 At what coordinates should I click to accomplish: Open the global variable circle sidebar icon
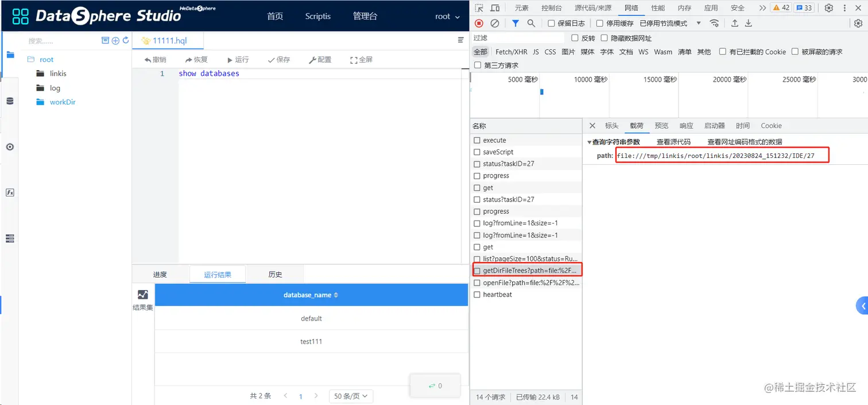10,147
